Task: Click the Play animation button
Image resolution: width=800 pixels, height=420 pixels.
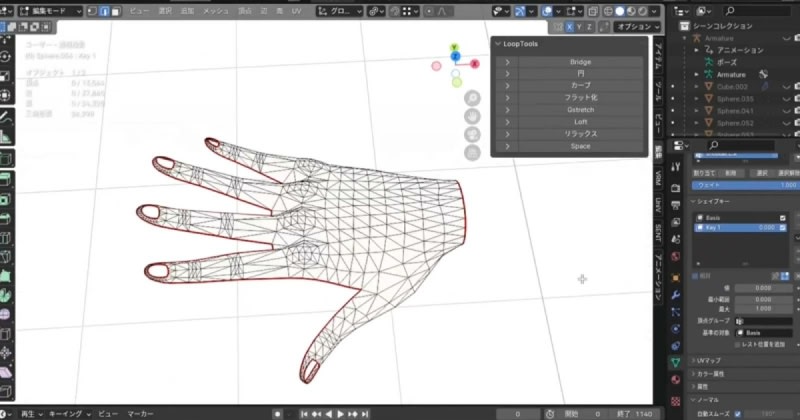Action: pos(341,413)
